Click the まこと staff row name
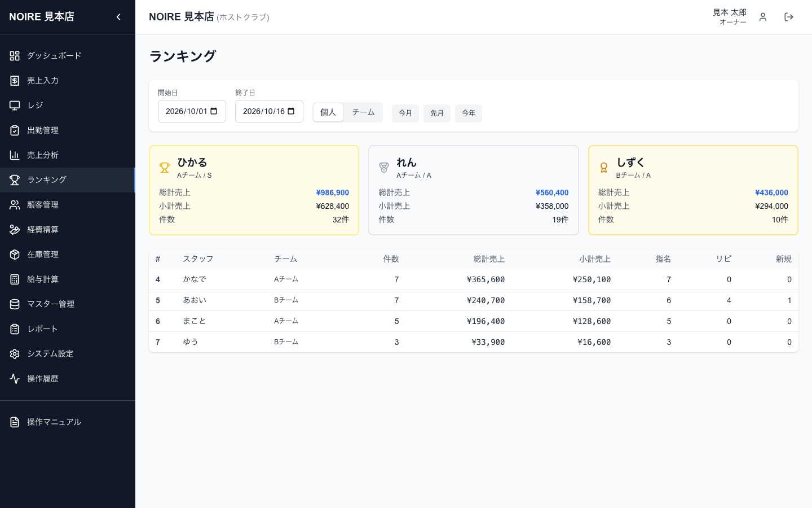 195,321
